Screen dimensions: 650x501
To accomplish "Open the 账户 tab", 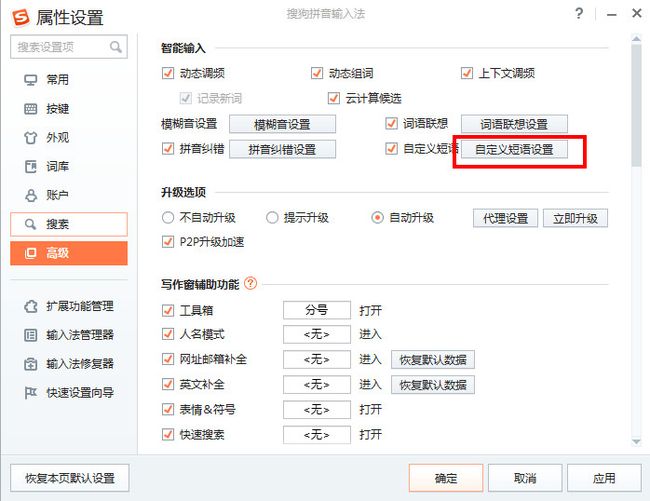I will [69, 195].
